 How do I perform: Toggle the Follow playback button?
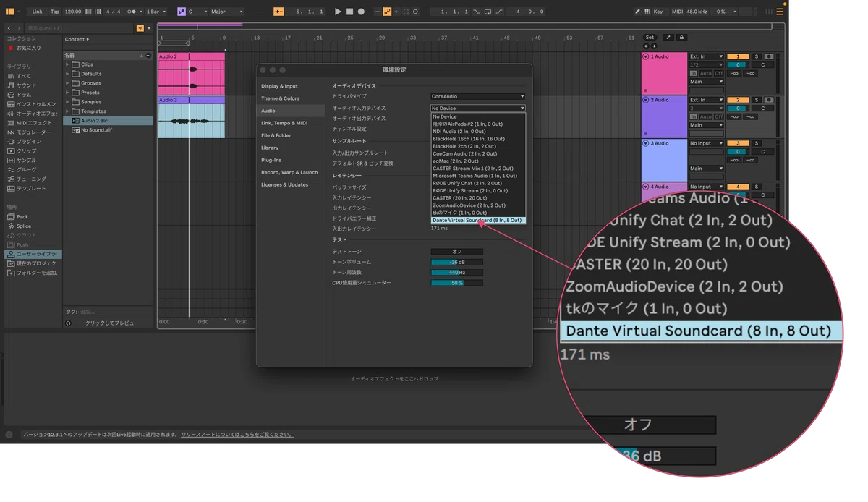[x=278, y=12]
